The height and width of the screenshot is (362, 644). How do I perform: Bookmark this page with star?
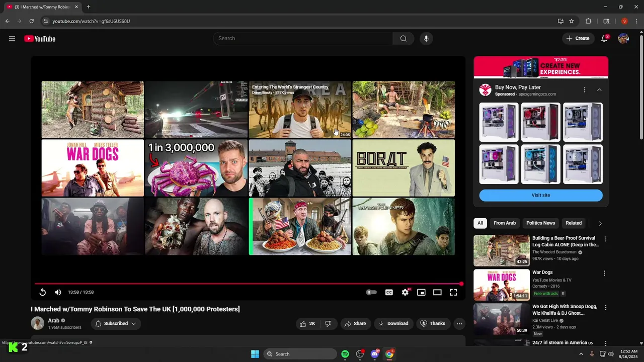pyautogui.click(x=572, y=21)
